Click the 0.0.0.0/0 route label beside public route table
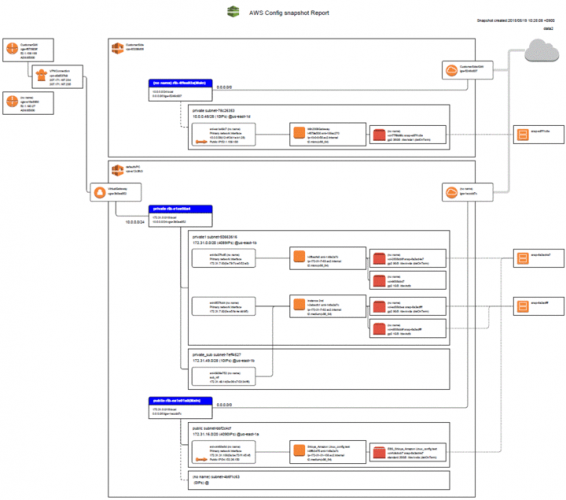566x500 pixels. point(224,405)
